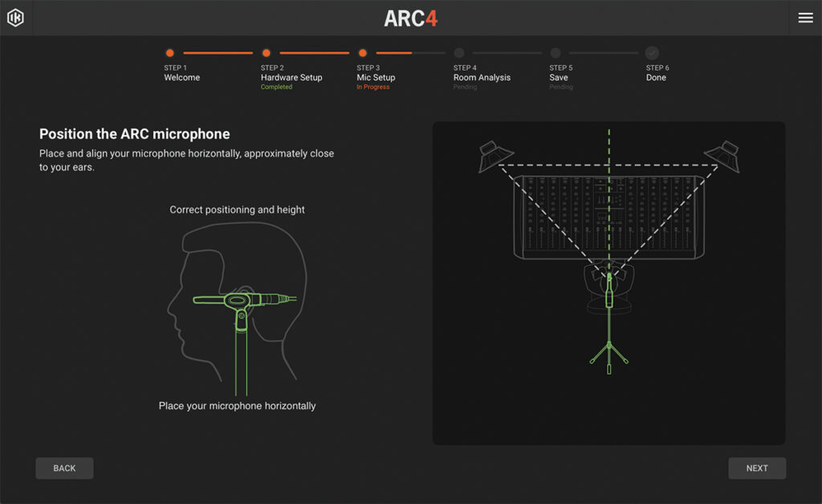This screenshot has height=504, width=822.
Task: Click the 'Place your microphone horizontally' caption
Action: tap(237, 406)
